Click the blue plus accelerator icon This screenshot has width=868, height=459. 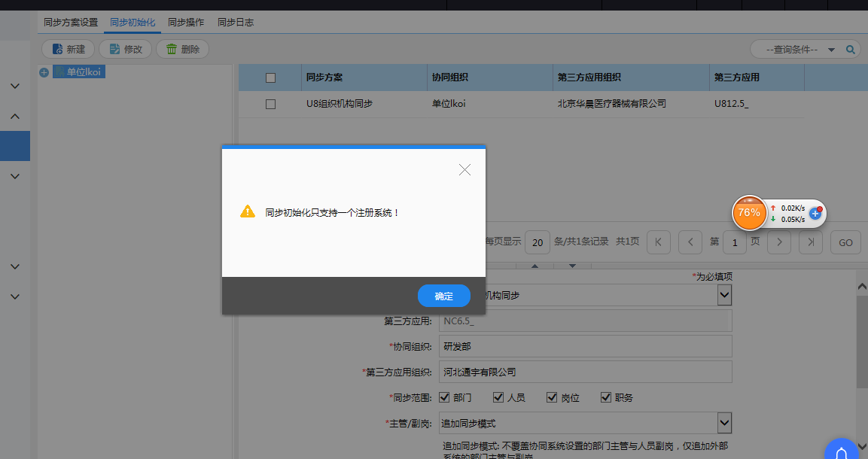coord(815,213)
